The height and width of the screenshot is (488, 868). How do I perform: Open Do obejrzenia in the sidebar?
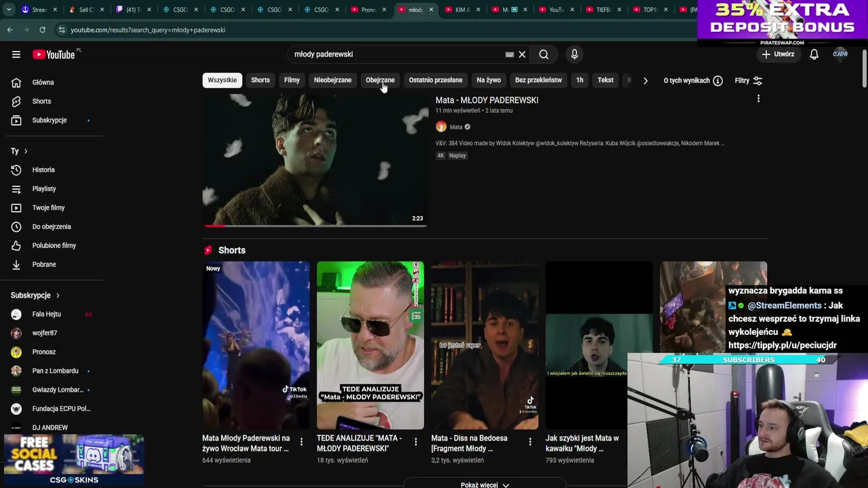point(53,226)
